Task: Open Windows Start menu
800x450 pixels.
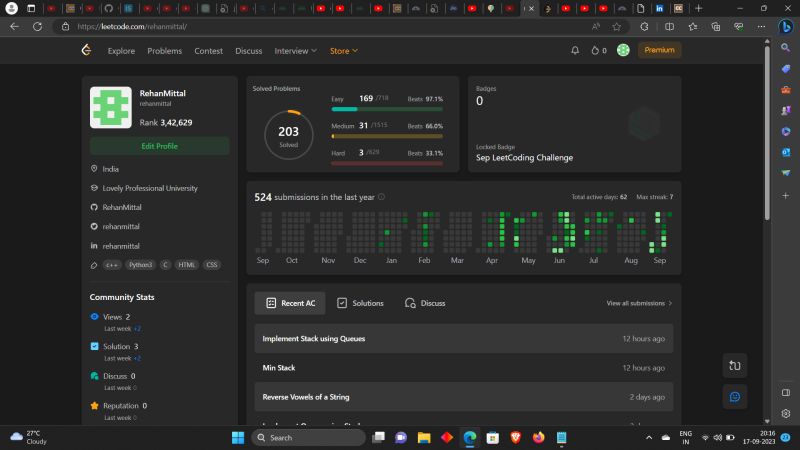Action: (238, 438)
